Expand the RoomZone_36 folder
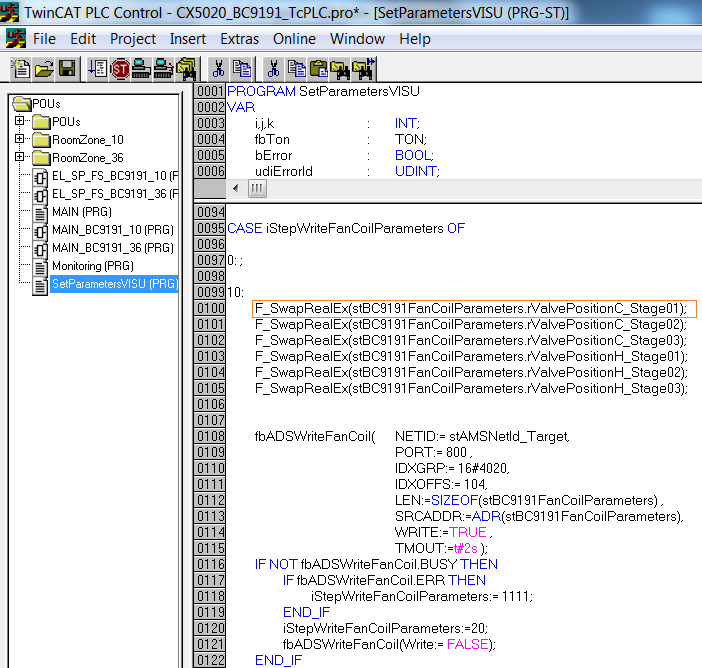 pyautogui.click(x=19, y=156)
